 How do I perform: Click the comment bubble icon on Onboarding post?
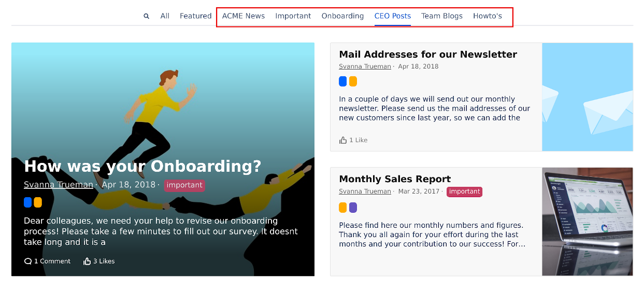[28, 262]
